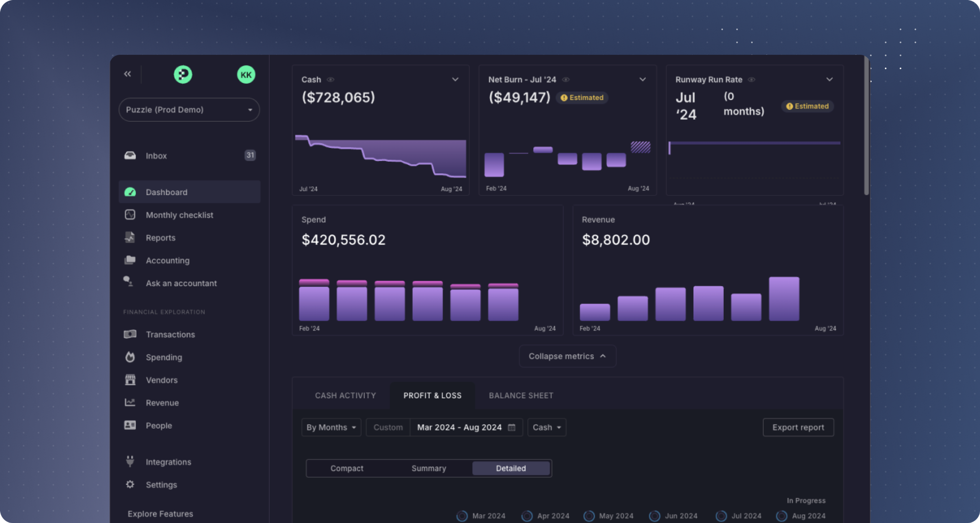Click the Aug 2024 status circle
Screen dimensions: 980x523
tap(781, 516)
